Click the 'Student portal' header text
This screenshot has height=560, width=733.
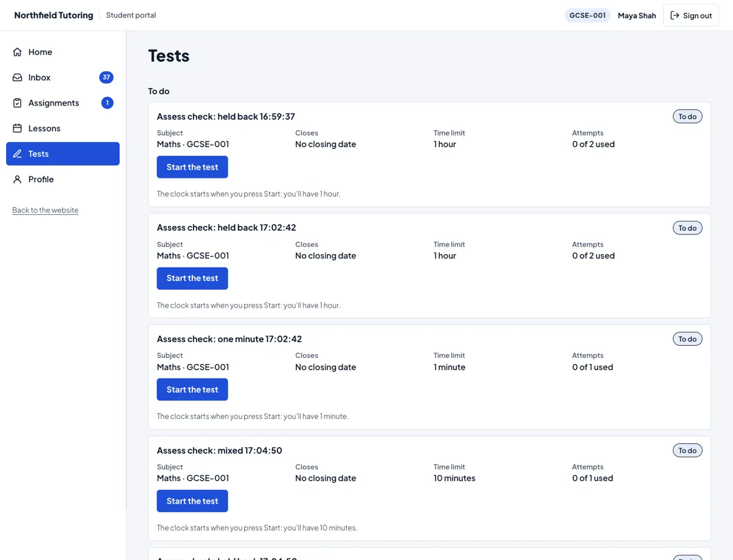[131, 15]
